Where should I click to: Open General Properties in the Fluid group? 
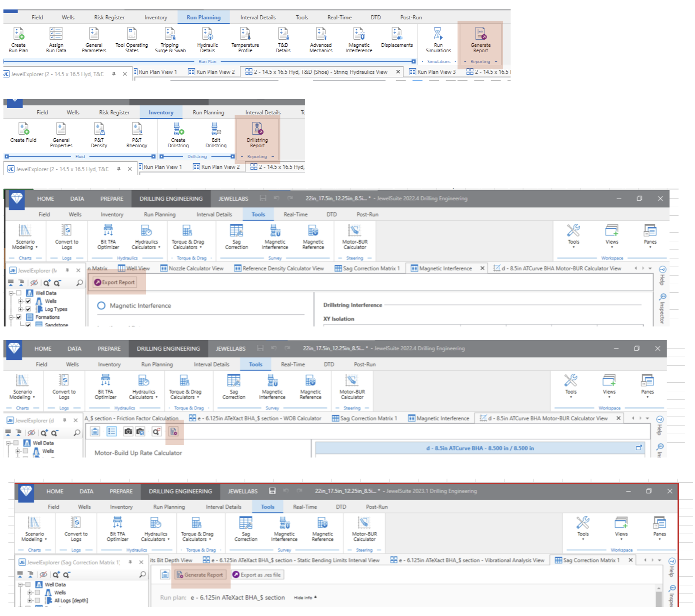click(x=61, y=135)
